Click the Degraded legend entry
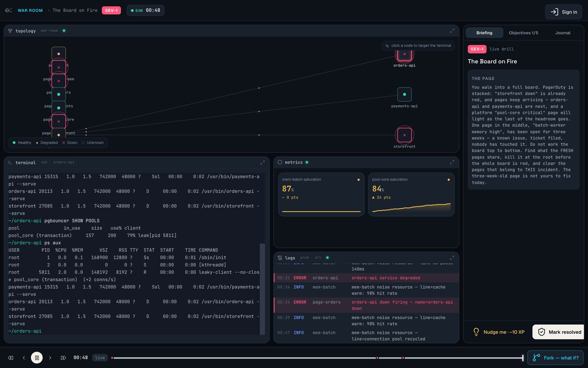The height and width of the screenshot is (368, 588). (47, 143)
